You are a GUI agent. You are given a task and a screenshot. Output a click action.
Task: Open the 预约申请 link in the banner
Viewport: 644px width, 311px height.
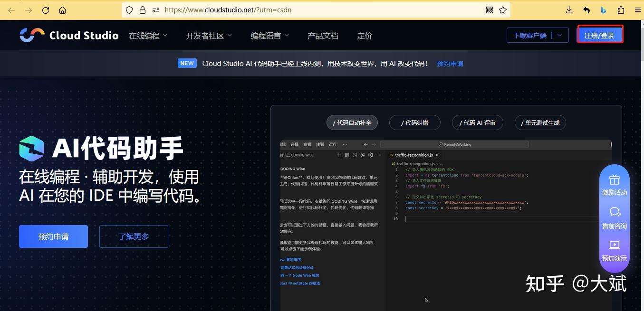click(x=450, y=63)
